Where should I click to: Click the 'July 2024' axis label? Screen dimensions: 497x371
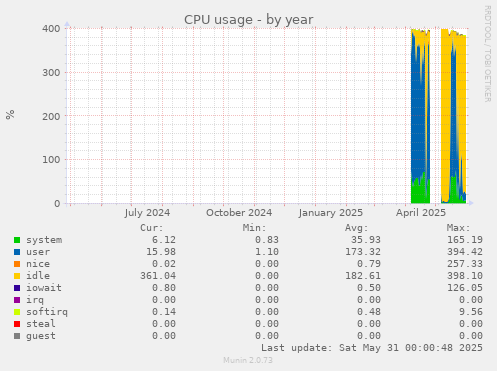click(x=147, y=213)
